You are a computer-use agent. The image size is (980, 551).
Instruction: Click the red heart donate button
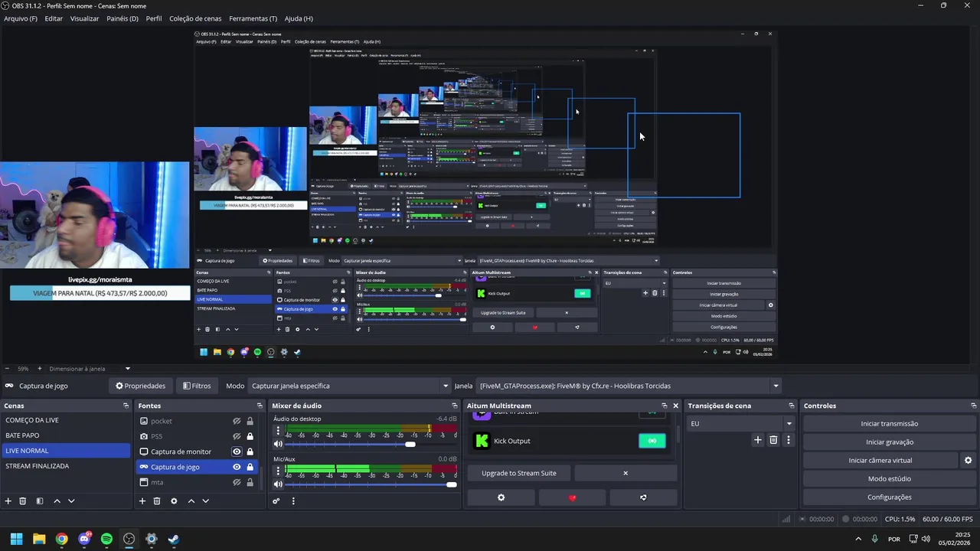572,497
